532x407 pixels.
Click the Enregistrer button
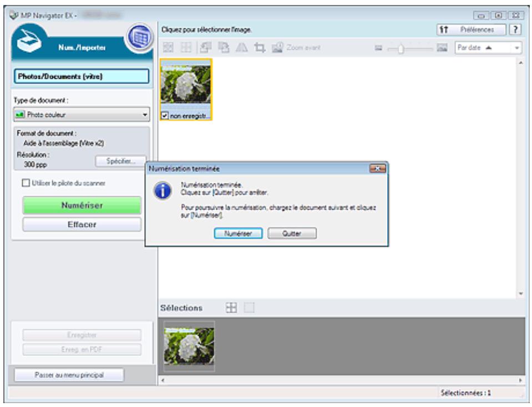[82, 335]
